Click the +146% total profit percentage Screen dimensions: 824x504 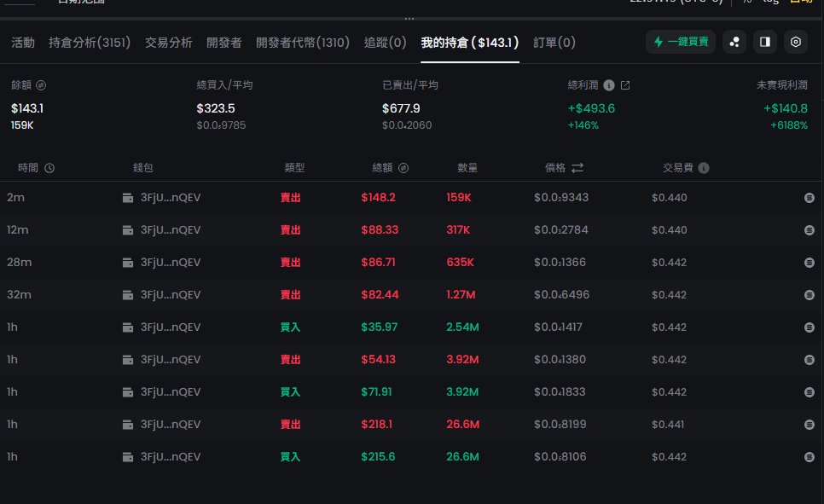coord(583,125)
